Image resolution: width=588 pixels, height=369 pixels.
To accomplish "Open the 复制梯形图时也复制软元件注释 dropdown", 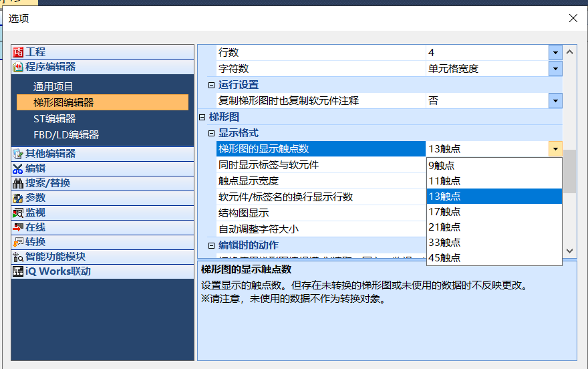I will (x=555, y=101).
